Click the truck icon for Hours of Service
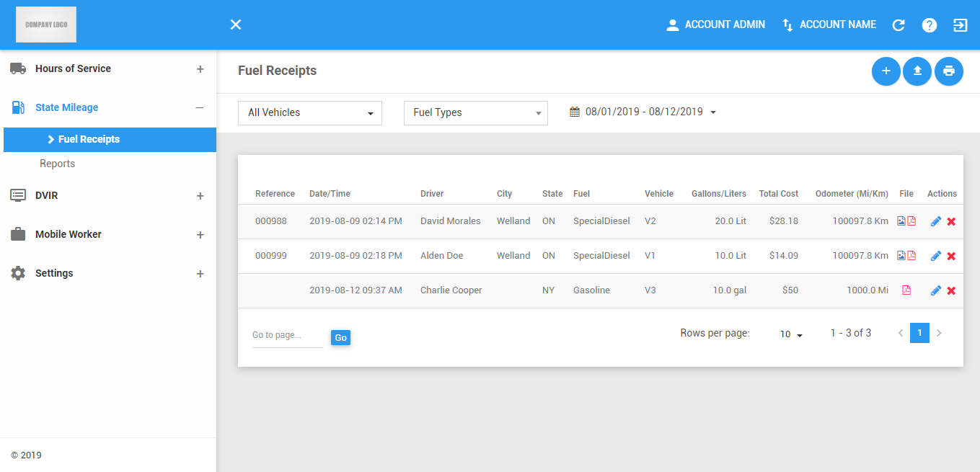980x472 pixels. [x=18, y=68]
